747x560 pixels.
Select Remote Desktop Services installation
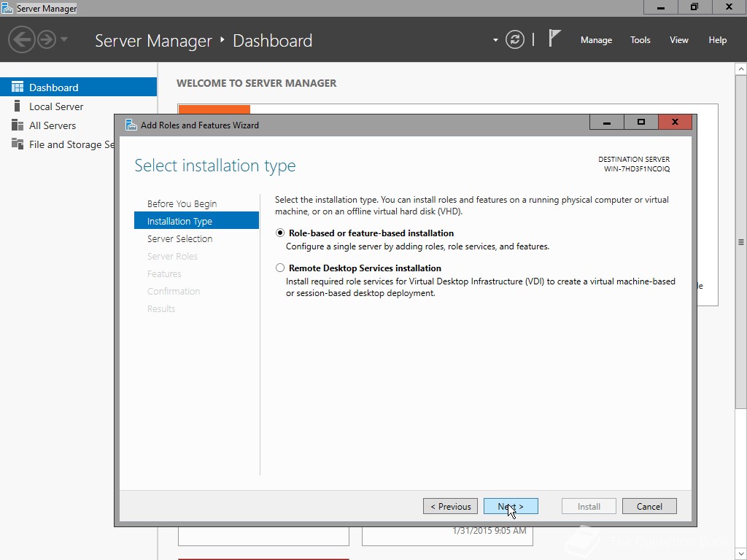pyautogui.click(x=280, y=268)
